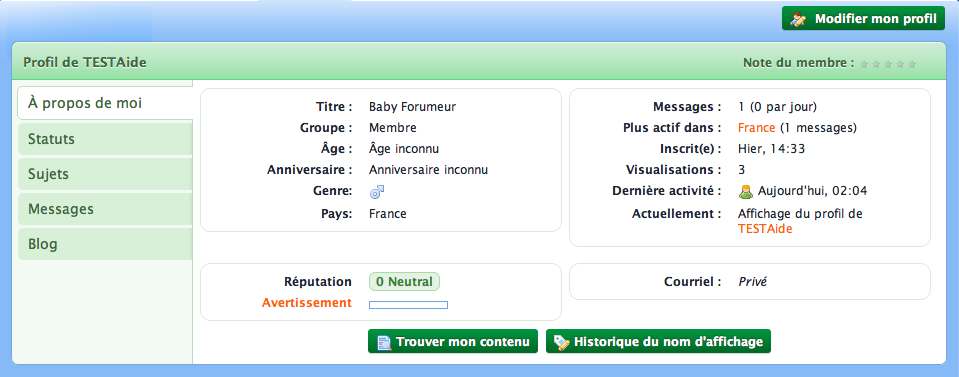Click the France country value under Pays
The image size is (959, 377).
pyautogui.click(x=388, y=214)
